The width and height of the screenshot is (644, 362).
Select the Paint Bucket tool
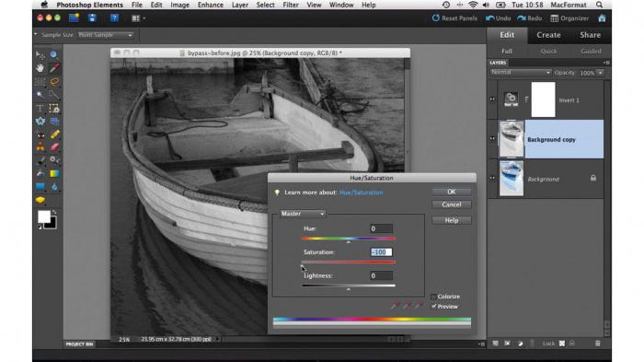click(40, 173)
